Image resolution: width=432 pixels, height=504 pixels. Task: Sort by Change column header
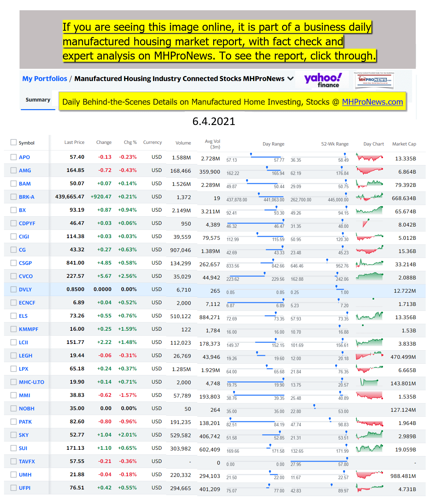point(104,142)
